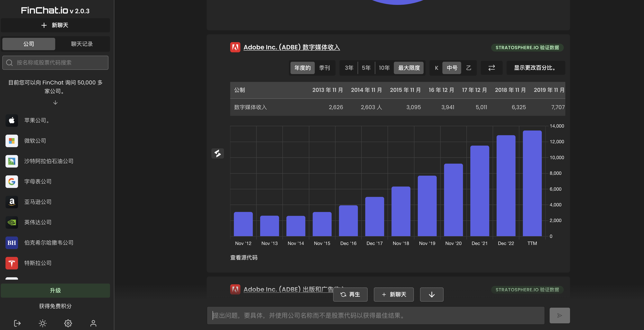Screen dimensions: 644x330
Task: Click the Adobe logo next to 出版和广告
Action: 235,289
